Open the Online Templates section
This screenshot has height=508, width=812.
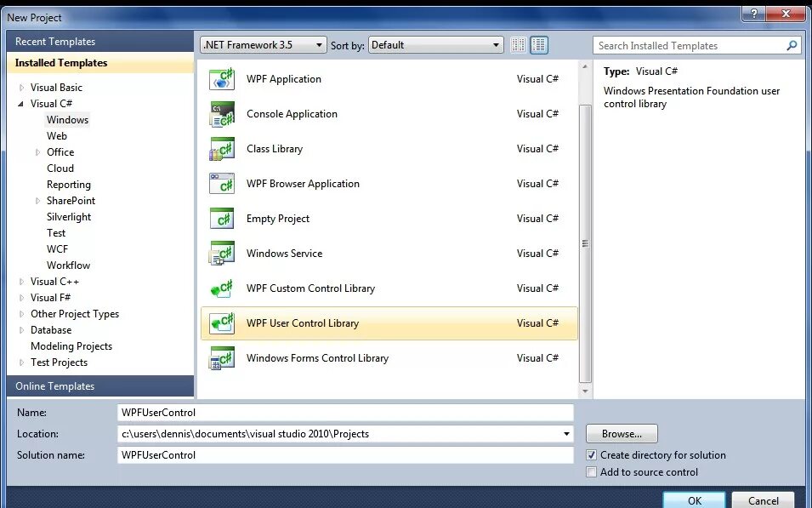tap(100, 386)
